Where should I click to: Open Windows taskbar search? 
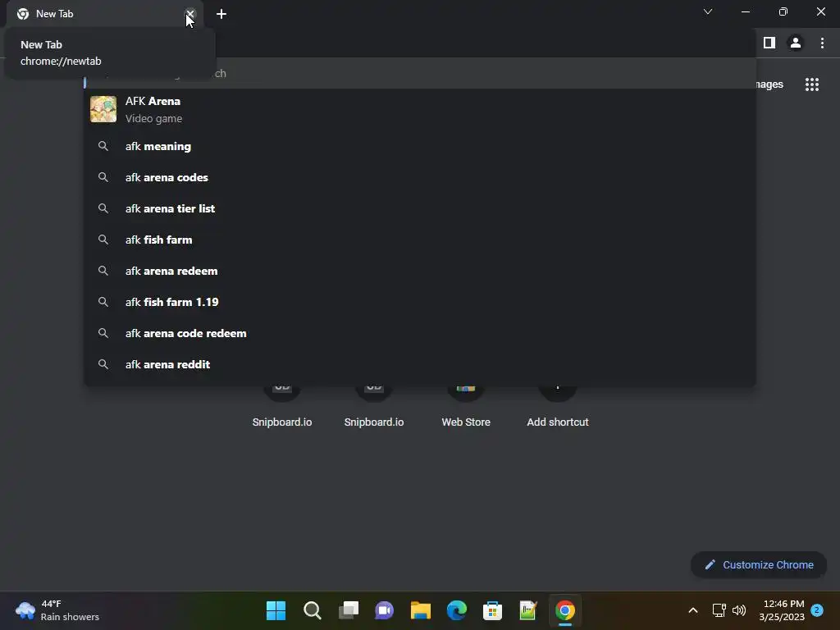click(313, 610)
